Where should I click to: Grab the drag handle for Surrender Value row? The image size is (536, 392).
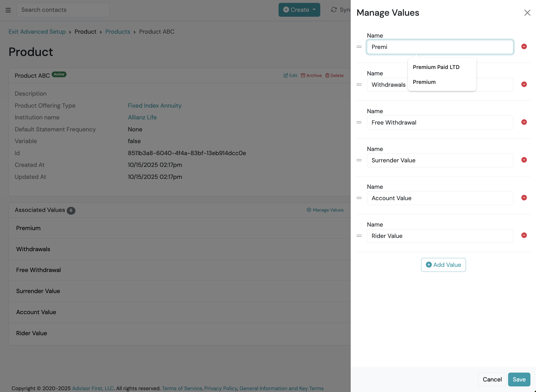(359, 160)
